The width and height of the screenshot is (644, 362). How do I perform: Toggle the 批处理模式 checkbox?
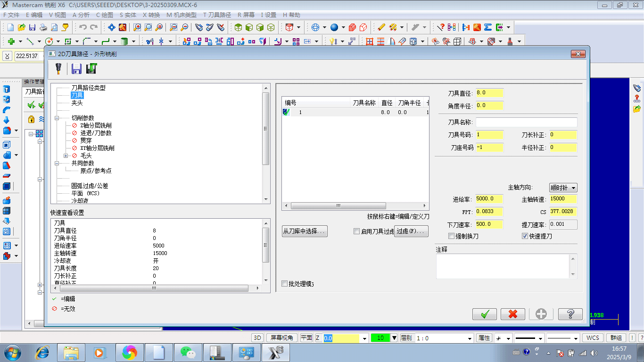click(284, 284)
